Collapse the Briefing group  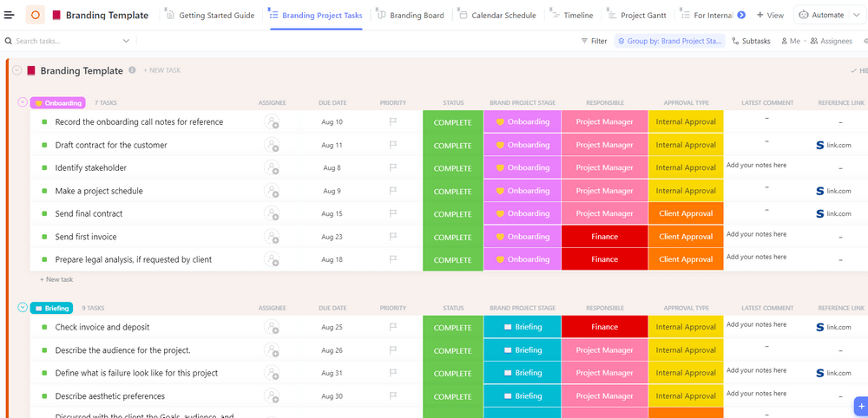pyautogui.click(x=23, y=307)
